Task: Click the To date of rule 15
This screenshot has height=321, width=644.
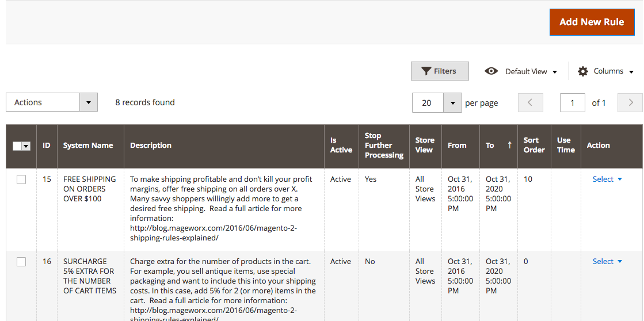Action: [x=498, y=194]
